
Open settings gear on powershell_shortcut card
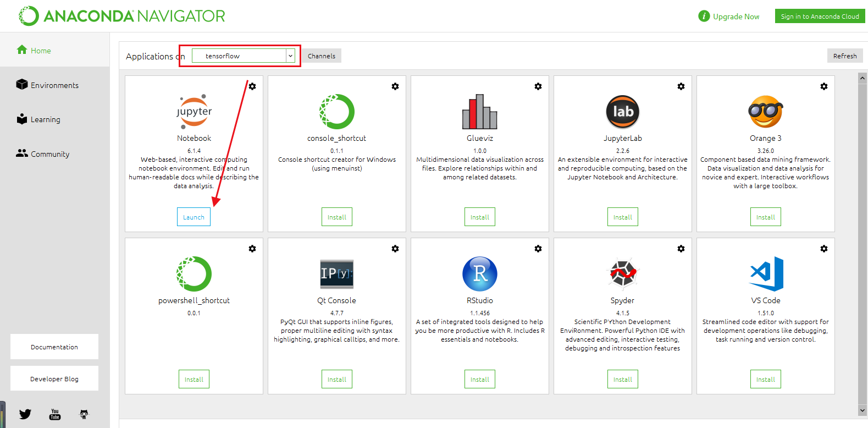pos(252,249)
